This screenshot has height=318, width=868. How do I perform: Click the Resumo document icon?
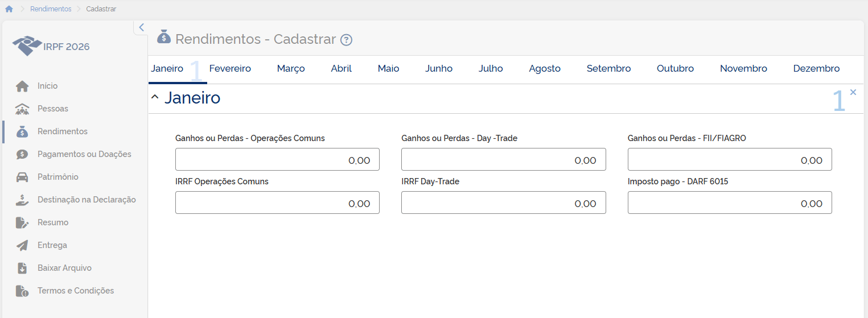(x=22, y=222)
